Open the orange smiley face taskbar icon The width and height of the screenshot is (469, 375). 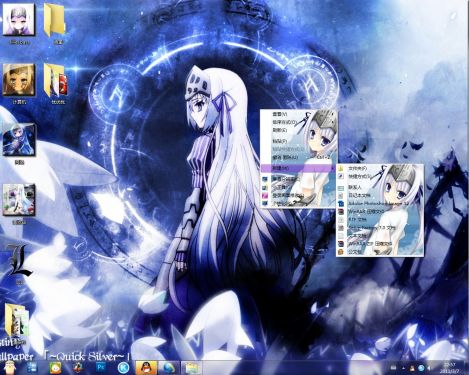[x=55, y=368]
